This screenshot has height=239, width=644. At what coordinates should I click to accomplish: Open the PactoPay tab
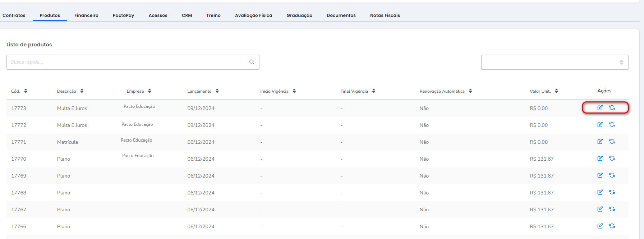tap(123, 15)
